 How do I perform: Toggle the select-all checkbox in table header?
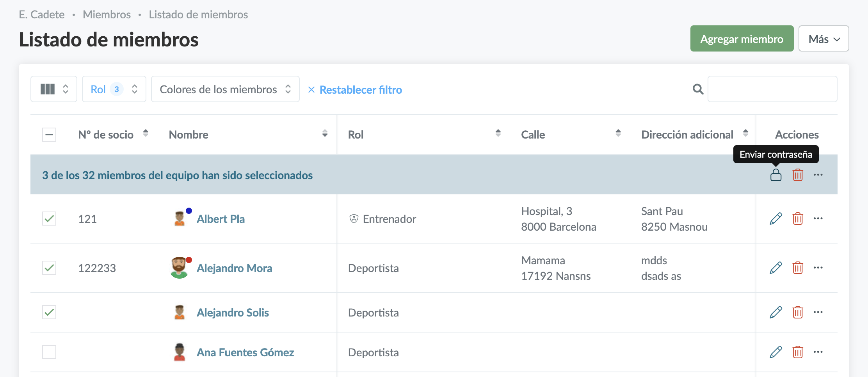coord(49,135)
